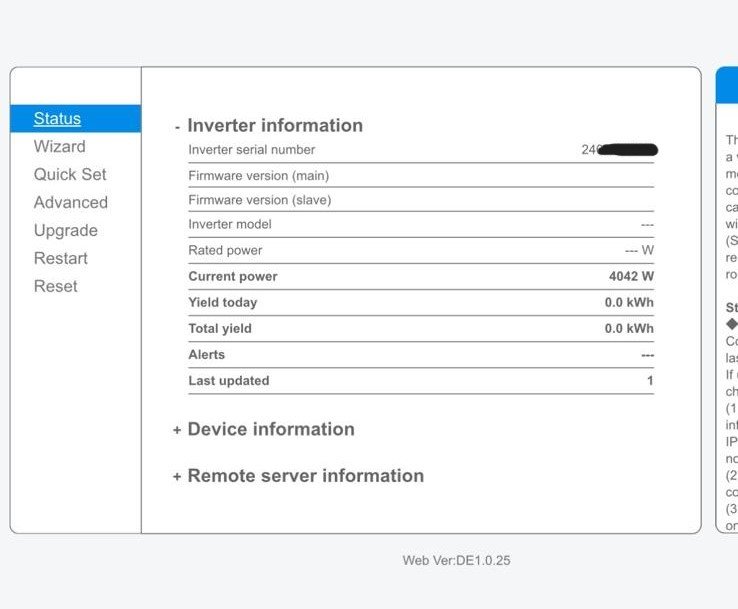Expand the Remote server information section

pyautogui.click(x=298, y=476)
